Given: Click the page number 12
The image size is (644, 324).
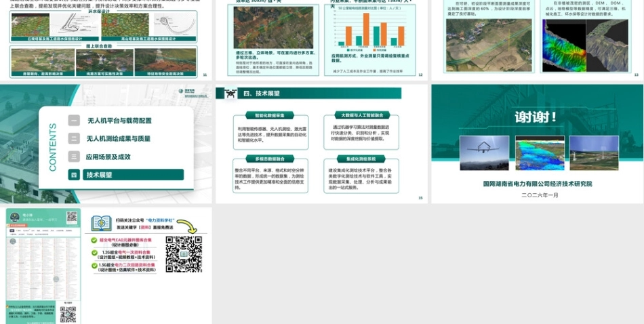Looking at the screenshot, I should [x=420, y=75].
